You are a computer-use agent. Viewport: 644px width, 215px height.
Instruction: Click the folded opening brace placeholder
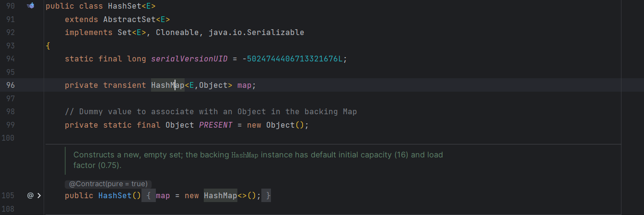click(149, 196)
